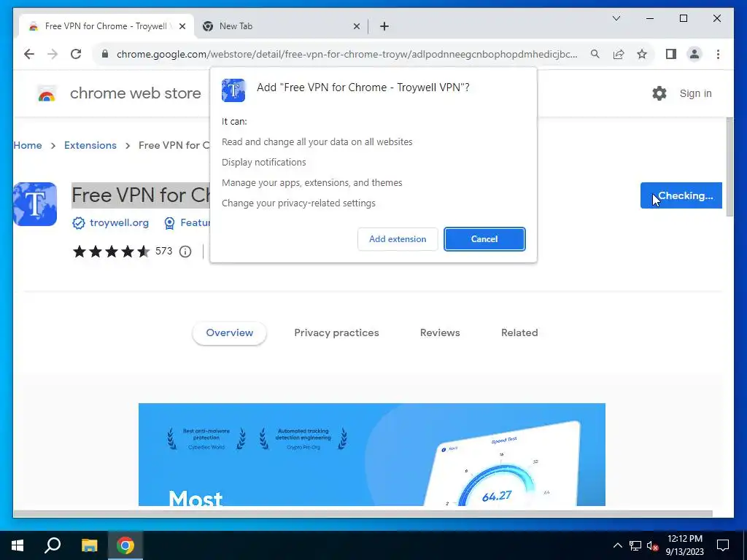747x560 pixels.
Task: Open File Explorer from taskbar
Action: (89, 545)
